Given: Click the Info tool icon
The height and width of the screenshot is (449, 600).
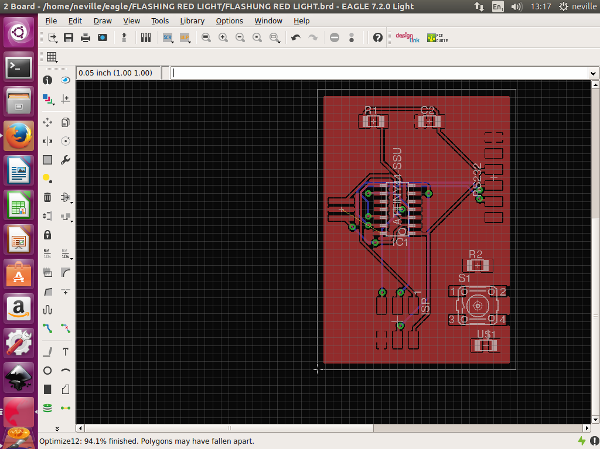Looking at the screenshot, I should coord(48,79).
